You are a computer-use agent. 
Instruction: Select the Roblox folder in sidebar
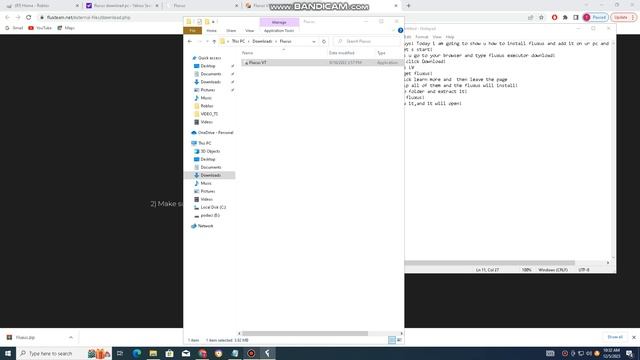207,106
